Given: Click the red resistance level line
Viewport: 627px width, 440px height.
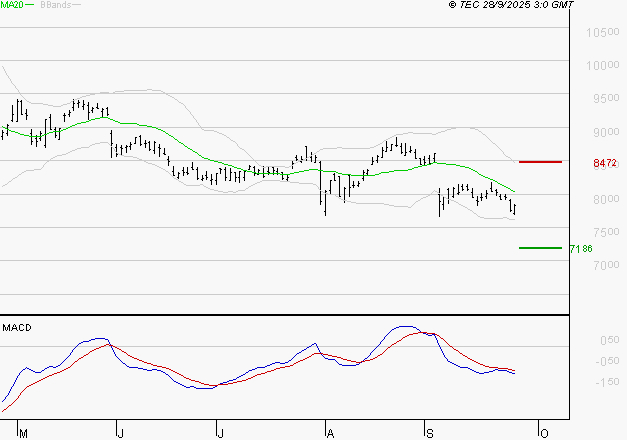Looking at the screenshot, I should (x=540, y=162).
